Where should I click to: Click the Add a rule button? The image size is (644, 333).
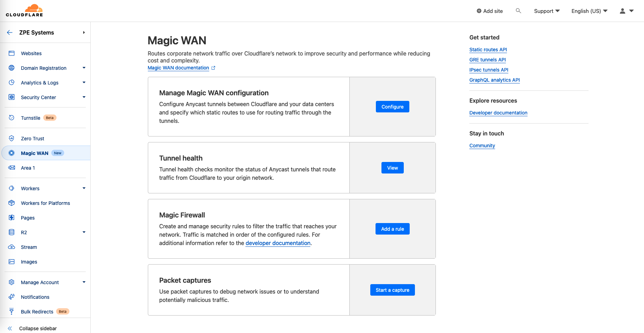click(x=392, y=229)
